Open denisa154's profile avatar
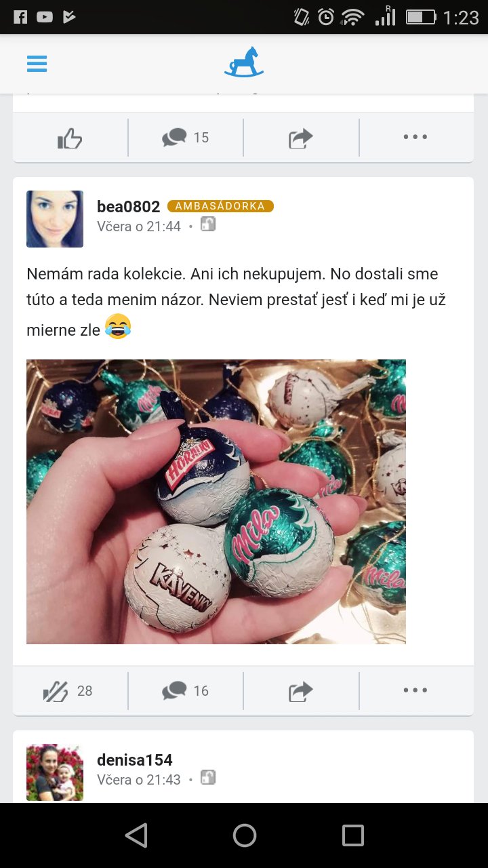 point(55,772)
